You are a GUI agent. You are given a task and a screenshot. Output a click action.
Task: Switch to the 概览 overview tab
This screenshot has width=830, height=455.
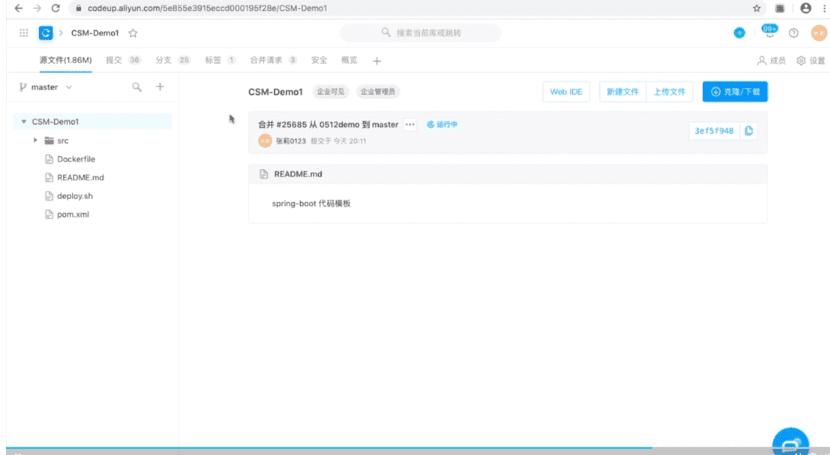[x=349, y=60]
